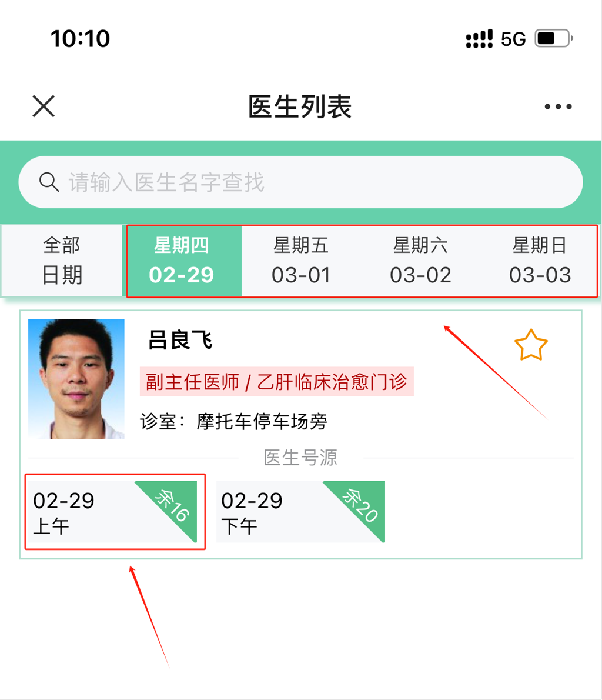Focus the doctor name search field

[x=300, y=182]
